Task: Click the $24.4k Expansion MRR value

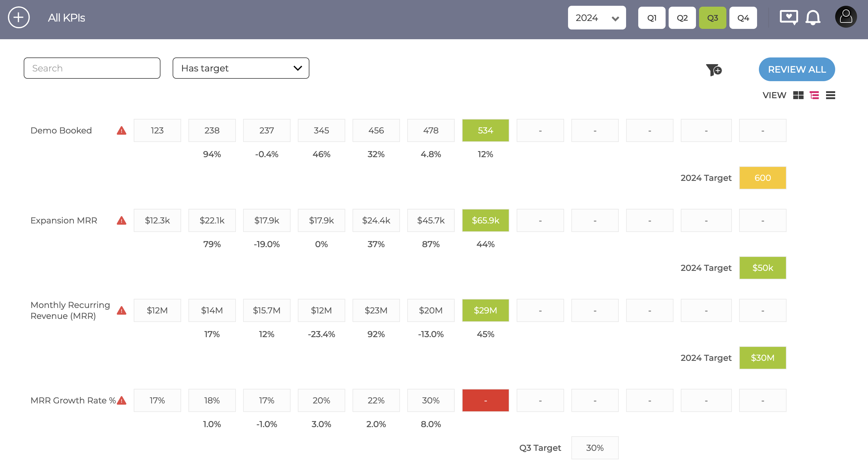Action: pos(376,220)
